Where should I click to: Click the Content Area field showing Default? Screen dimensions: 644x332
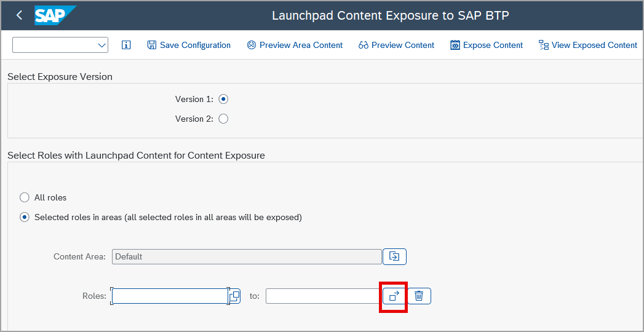[247, 256]
